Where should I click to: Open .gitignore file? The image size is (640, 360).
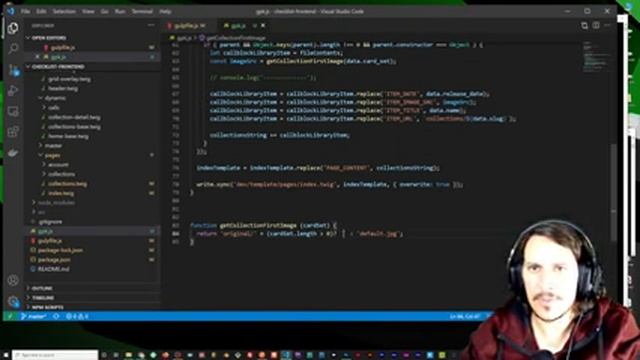(x=50, y=222)
